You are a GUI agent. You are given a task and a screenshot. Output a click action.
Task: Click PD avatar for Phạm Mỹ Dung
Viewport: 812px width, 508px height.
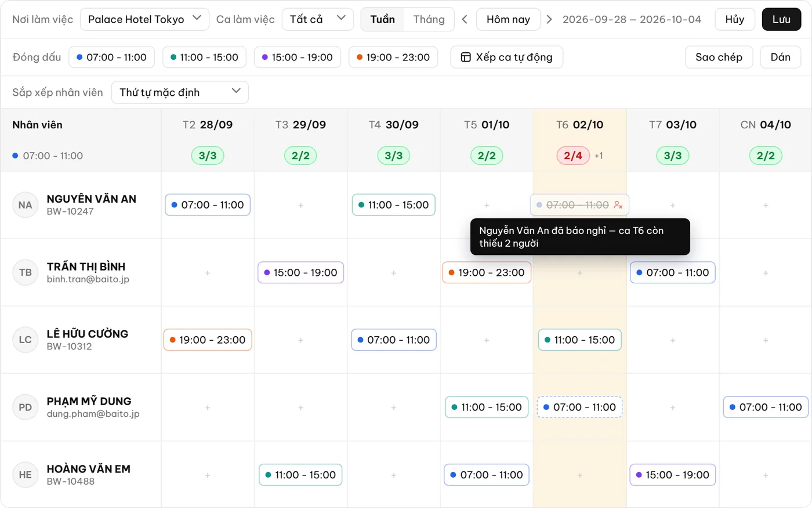(25, 408)
